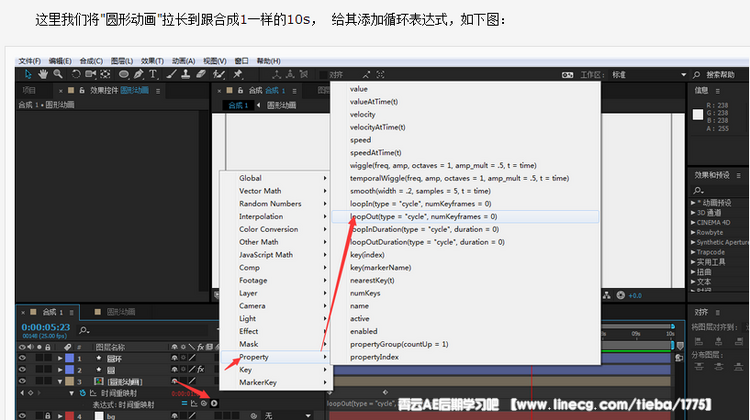
Task: Toggle fx switch on layer 2
Action: pyautogui.click(x=201, y=369)
